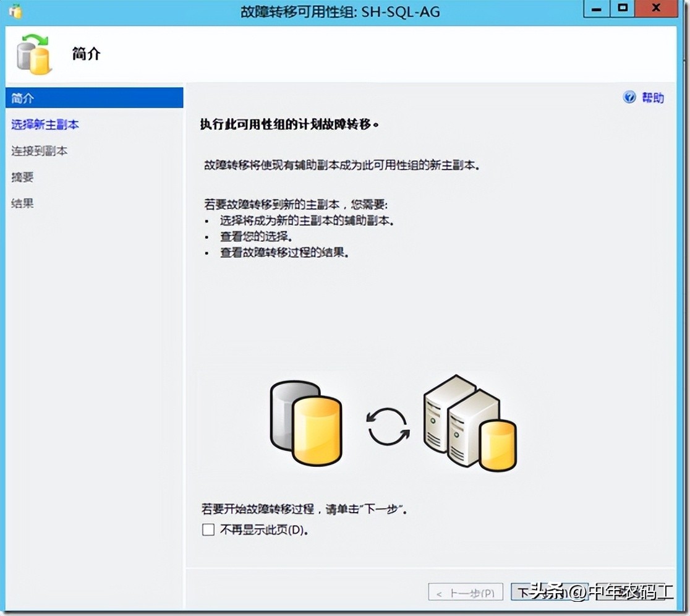This screenshot has height=616, width=690.
Task: Click the small yellow cylinder beside the servers
Action: (498, 448)
